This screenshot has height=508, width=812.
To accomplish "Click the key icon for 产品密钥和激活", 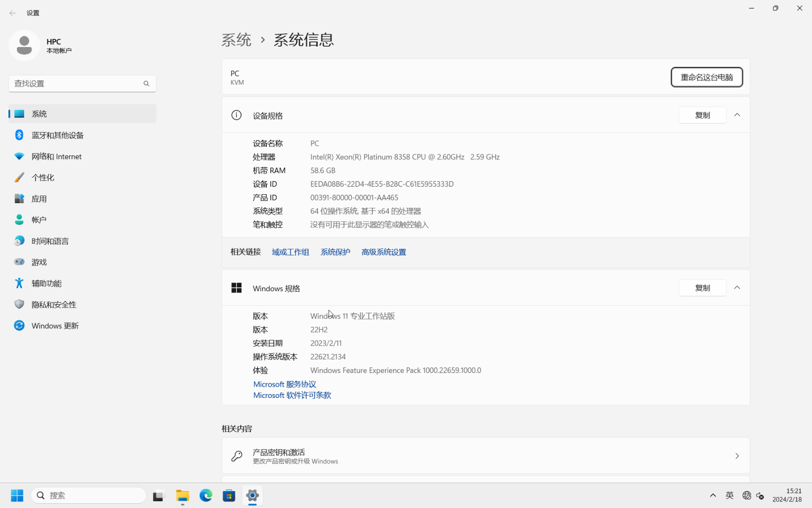I will (237, 456).
